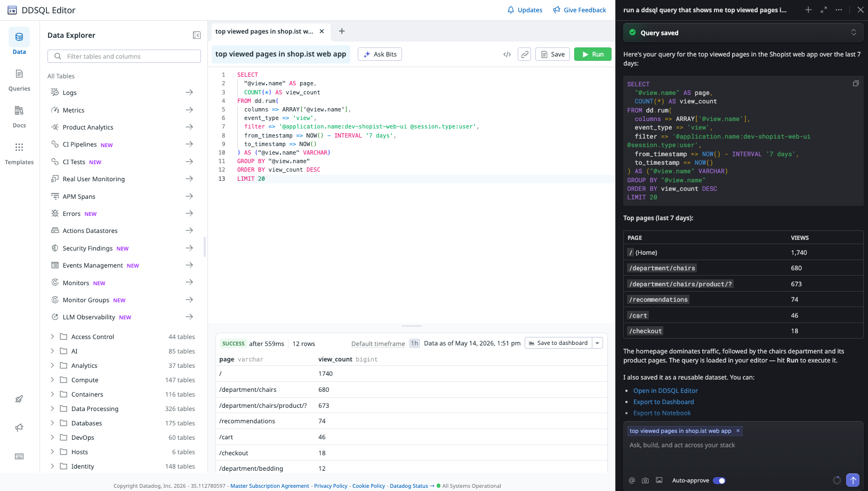The height and width of the screenshot is (491, 868).
Task: Start a new assistant chat
Action: [808, 10]
